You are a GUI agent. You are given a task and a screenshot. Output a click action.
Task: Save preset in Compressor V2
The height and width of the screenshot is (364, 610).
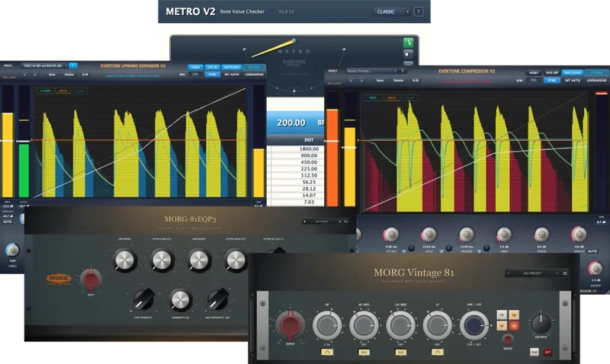click(380, 81)
